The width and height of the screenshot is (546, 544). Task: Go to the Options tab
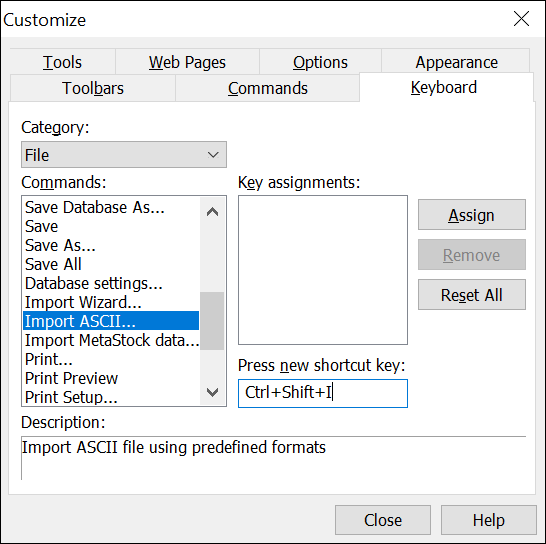pyautogui.click(x=320, y=62)
